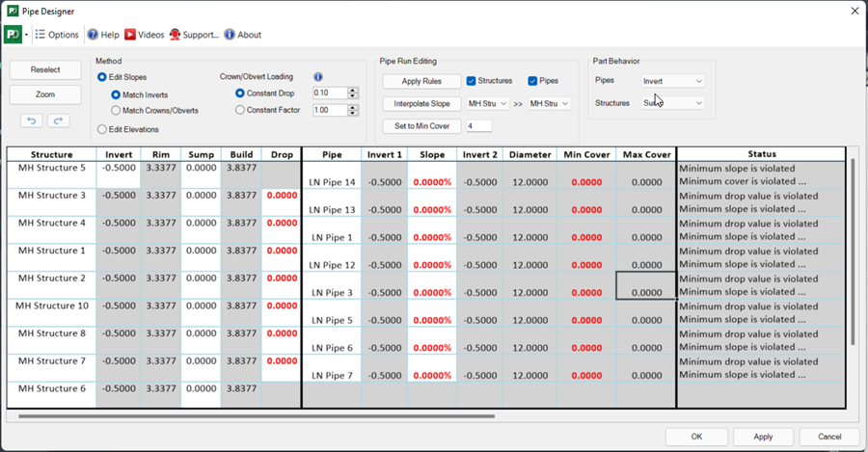Screen dimensions: 868x452
Task: Click the red Videos play icon
Action: tap(130, 35)
